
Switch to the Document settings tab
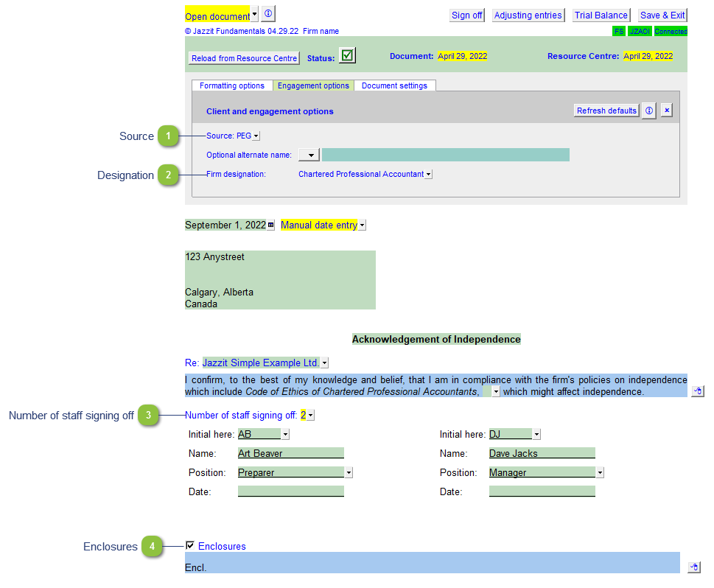click(x=394, y=85)
